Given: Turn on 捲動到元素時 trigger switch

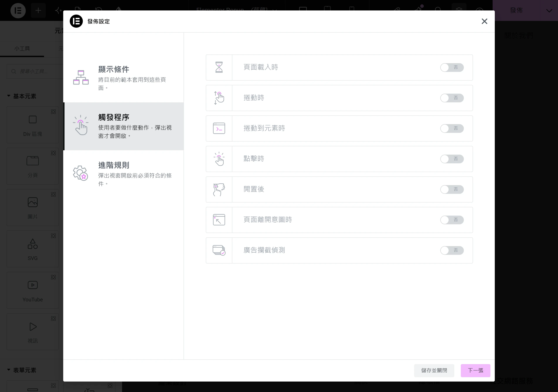Looking at the screenshot, I should pos(452,128).
